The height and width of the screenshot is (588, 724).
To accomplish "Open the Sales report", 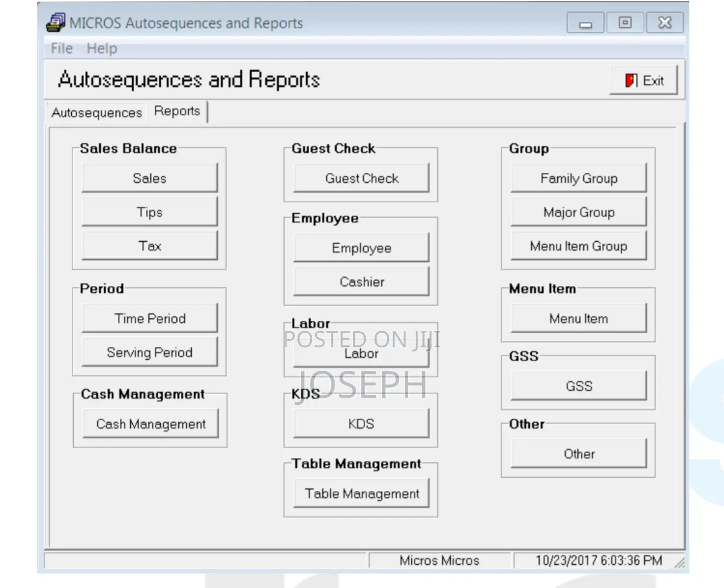I will 149,178.
